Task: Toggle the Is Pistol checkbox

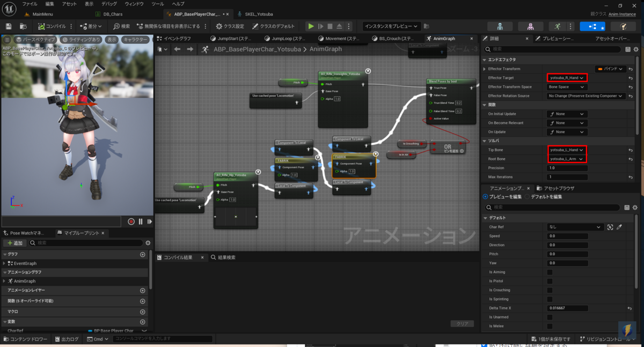Action: pos(550,281)
